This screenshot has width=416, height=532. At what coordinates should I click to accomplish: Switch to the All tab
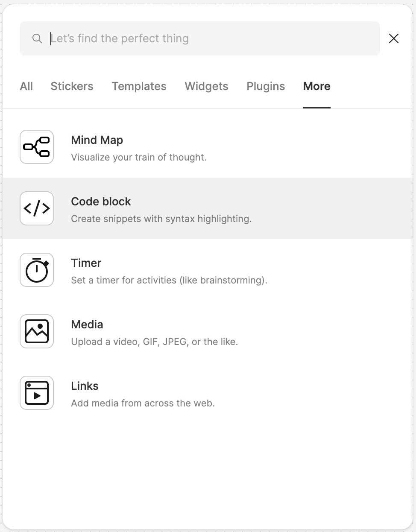tap(26, 86)
